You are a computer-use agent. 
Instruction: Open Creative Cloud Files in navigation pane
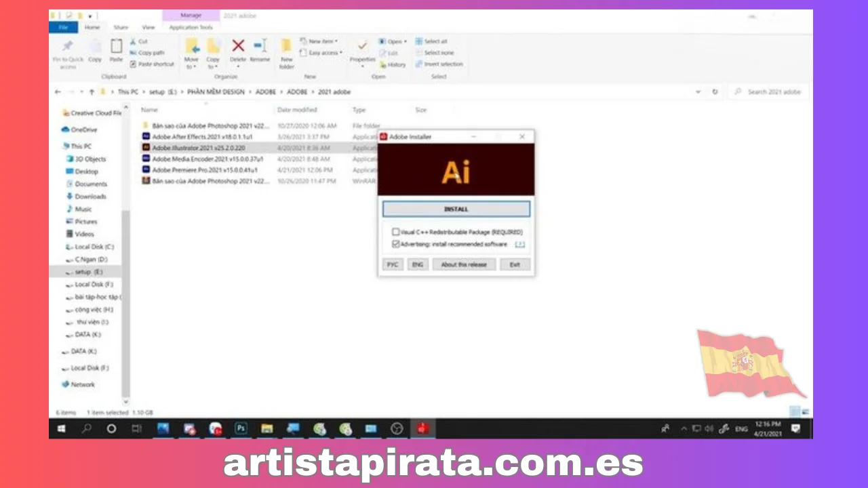pos(92,113)
